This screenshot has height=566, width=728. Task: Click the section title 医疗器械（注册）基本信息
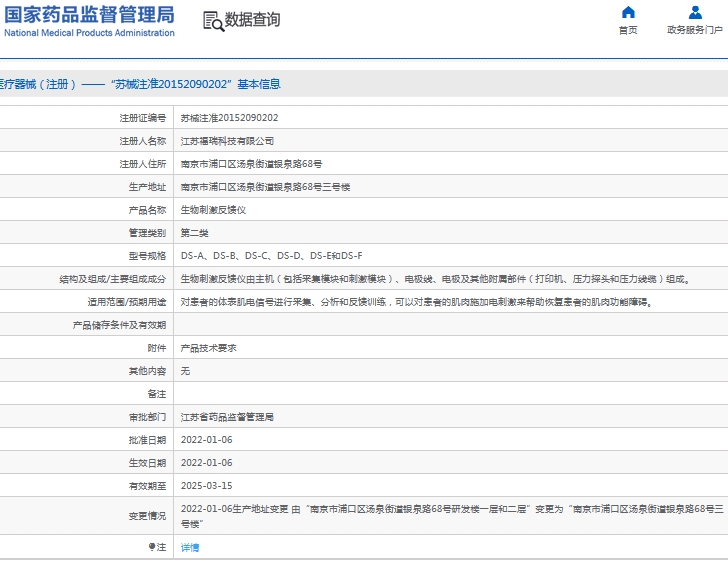pyautogui.click(x=140, y=84)
